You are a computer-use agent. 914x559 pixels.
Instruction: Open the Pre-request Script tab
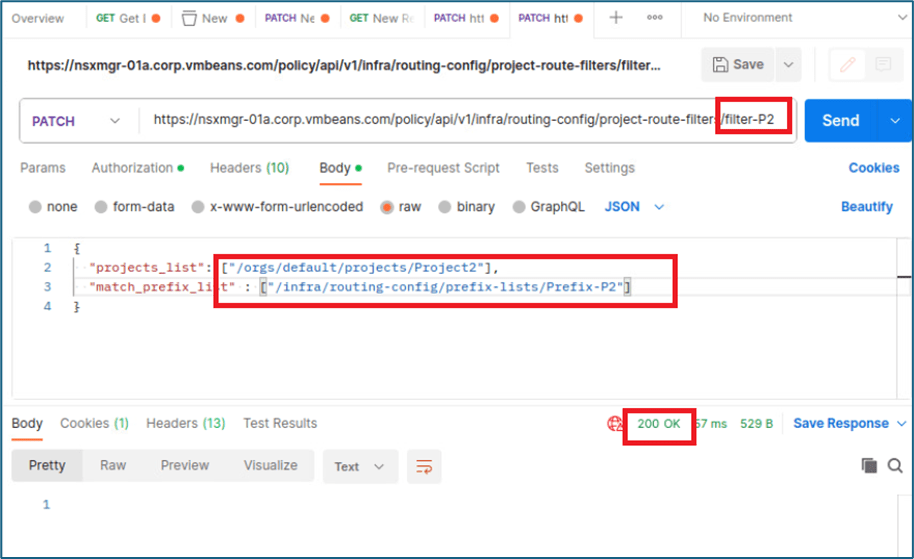click(x=443, y=168)
